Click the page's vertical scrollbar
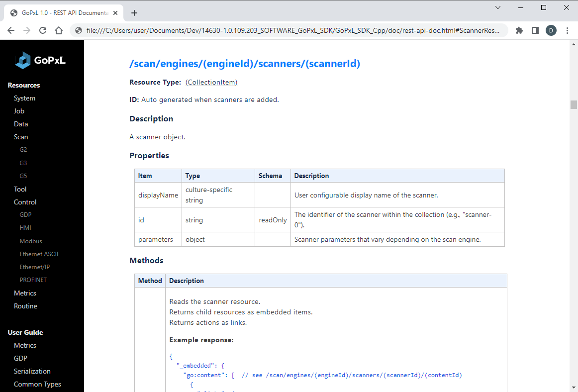Viewport: 578px width, 392px height. (573, 104)
